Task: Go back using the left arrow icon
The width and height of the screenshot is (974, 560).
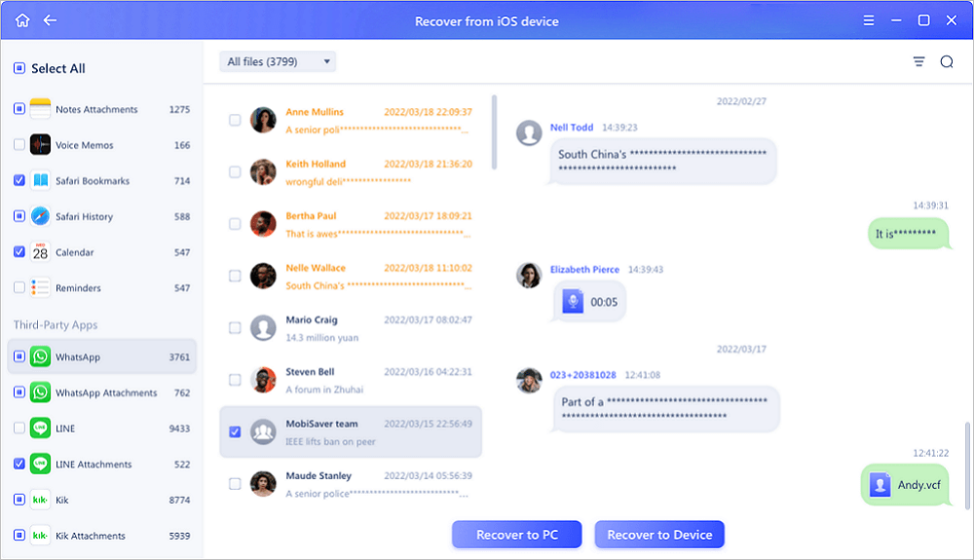Action: coord(50,20)
